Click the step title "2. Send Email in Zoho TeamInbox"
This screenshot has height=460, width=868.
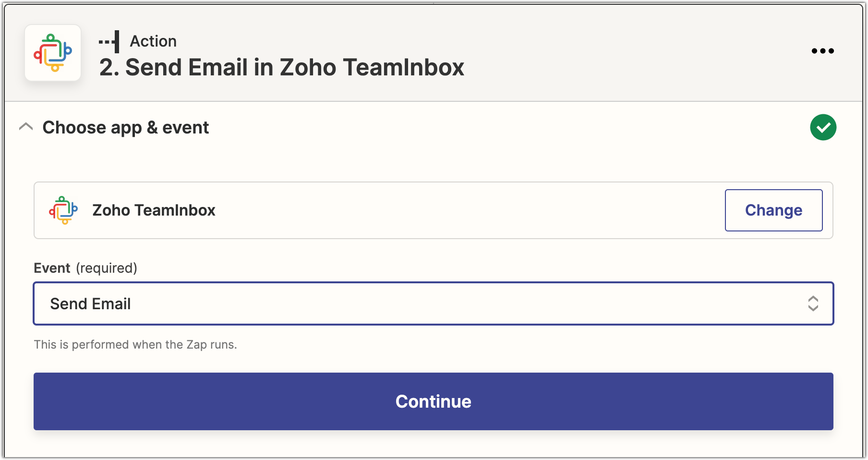pos(281,67)
